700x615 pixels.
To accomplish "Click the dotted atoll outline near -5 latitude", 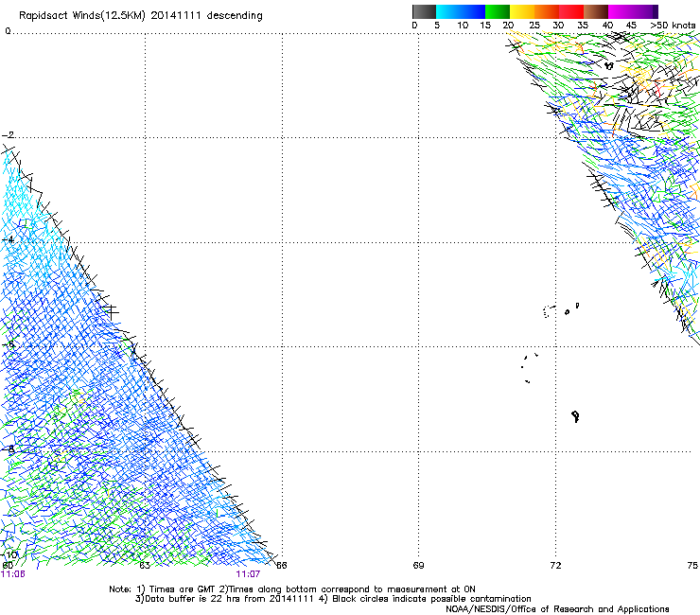I will coord(549,311).
